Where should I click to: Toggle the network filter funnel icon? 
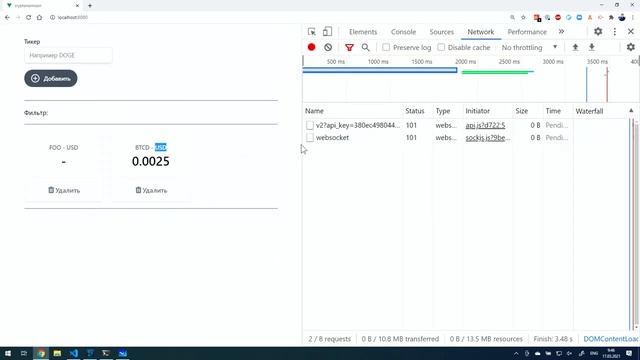pos(349,48)
